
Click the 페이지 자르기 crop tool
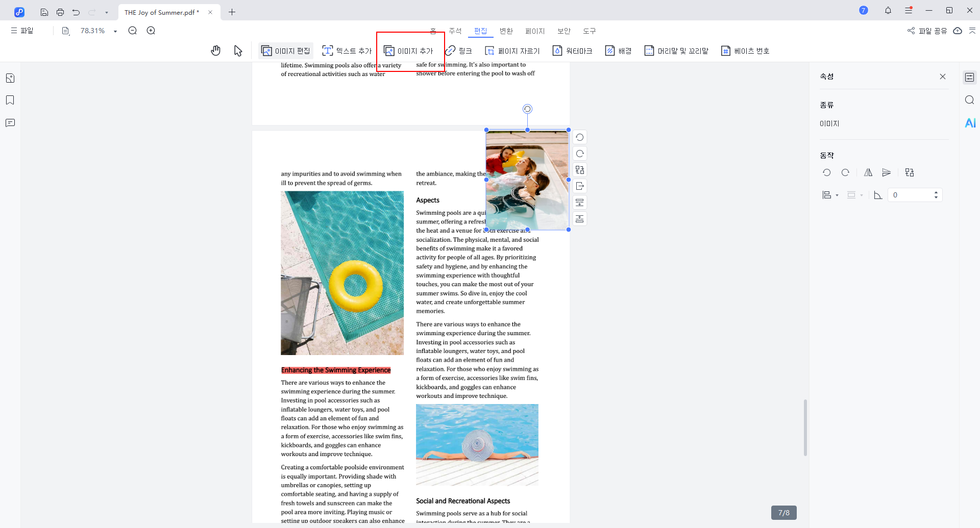tap(512, 51)
